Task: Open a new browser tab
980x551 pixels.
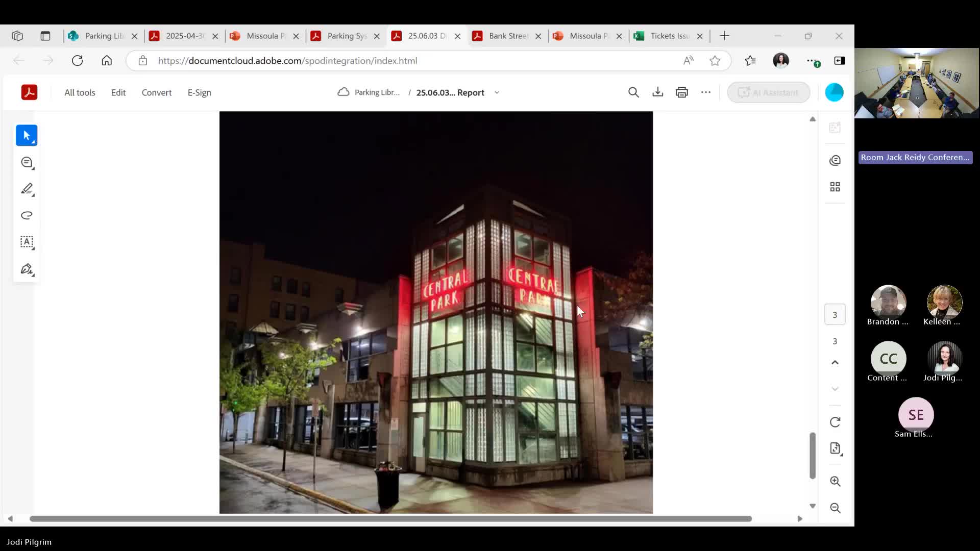Action: pos(724,36)
